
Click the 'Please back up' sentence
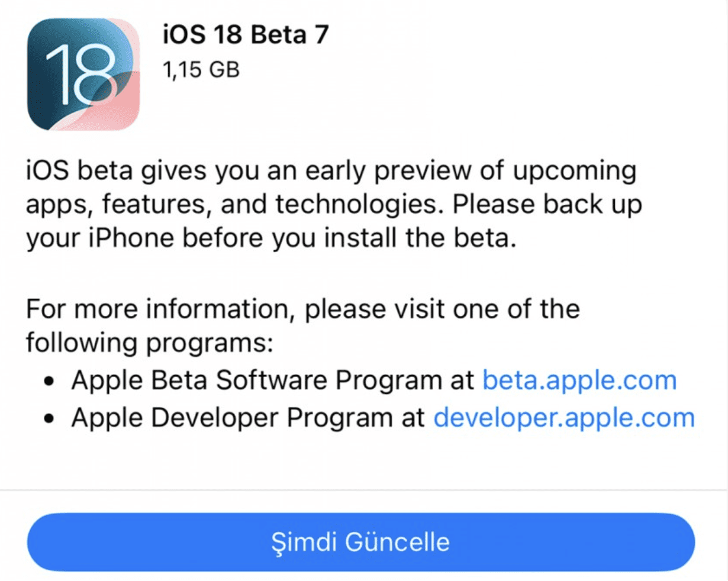click(x=547, y=205)
